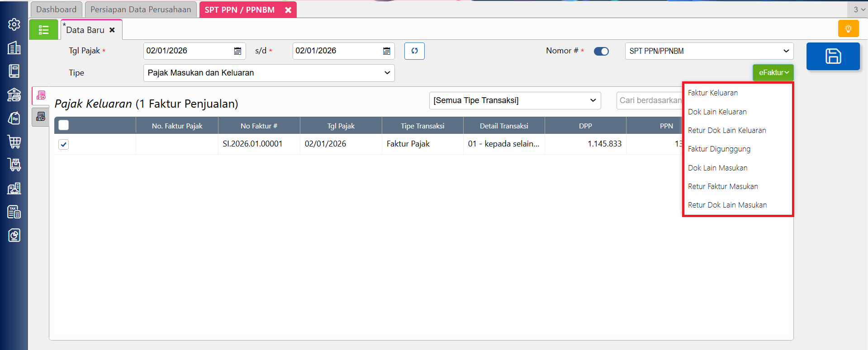Click the lightbulb hint icon
This screenshot has width=868, height=350.
(848, 28)
